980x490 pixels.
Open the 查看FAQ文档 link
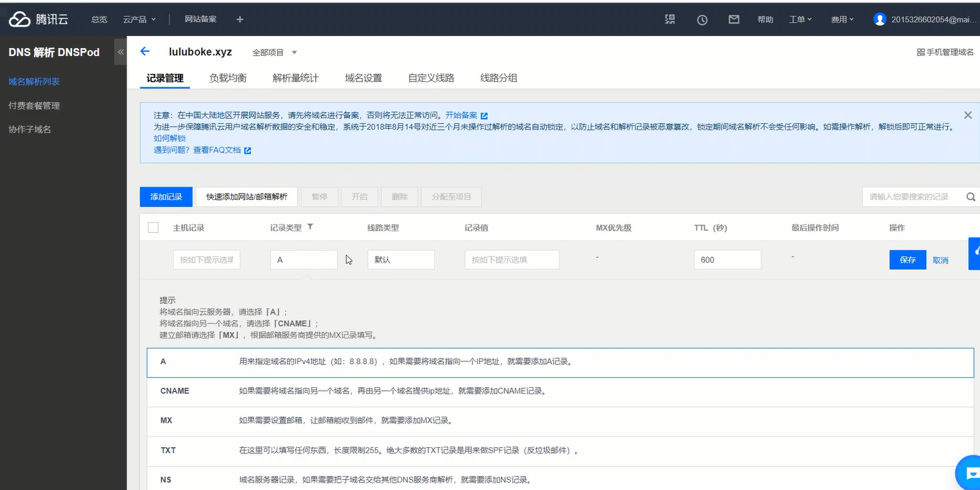(217, 150)
